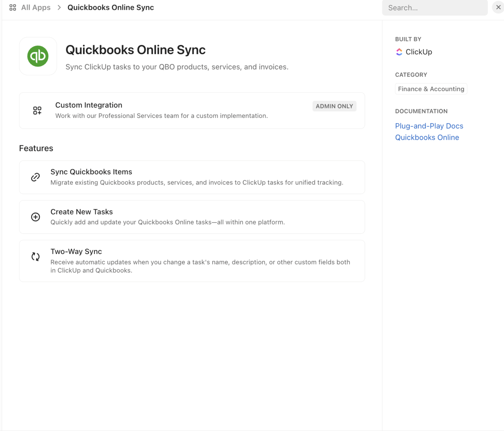Select the Custom Integration puzzle icon
Viewport: 504px width, 431px height.
coord(37,110)
